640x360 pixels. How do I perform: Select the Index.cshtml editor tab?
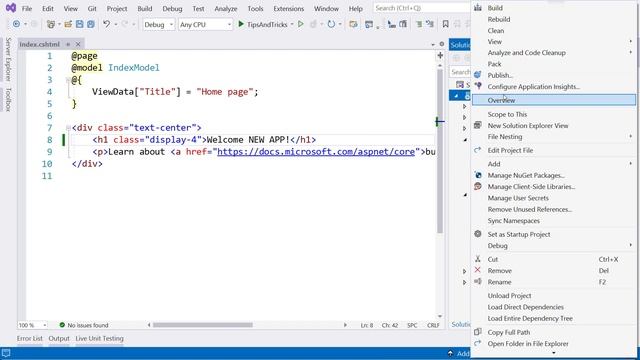(40, 44)
